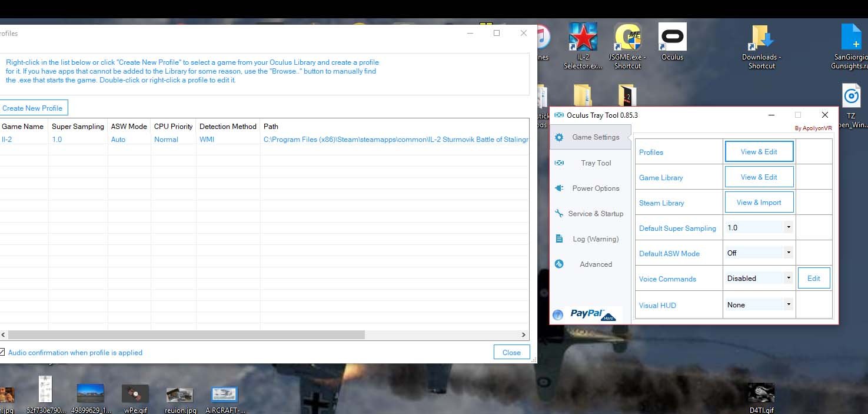
Task: Click the Edit button for Voice Commands
Action: coord(814,279)
